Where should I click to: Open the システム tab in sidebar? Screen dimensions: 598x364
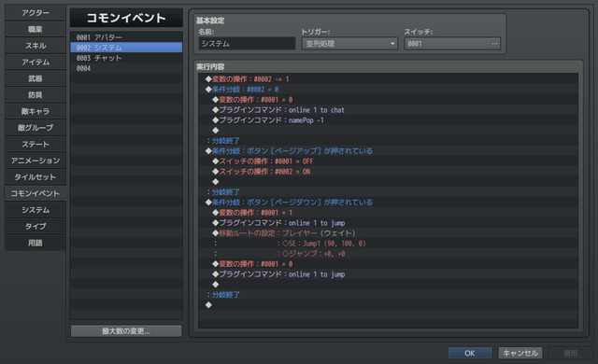click(x=36, y=210)
